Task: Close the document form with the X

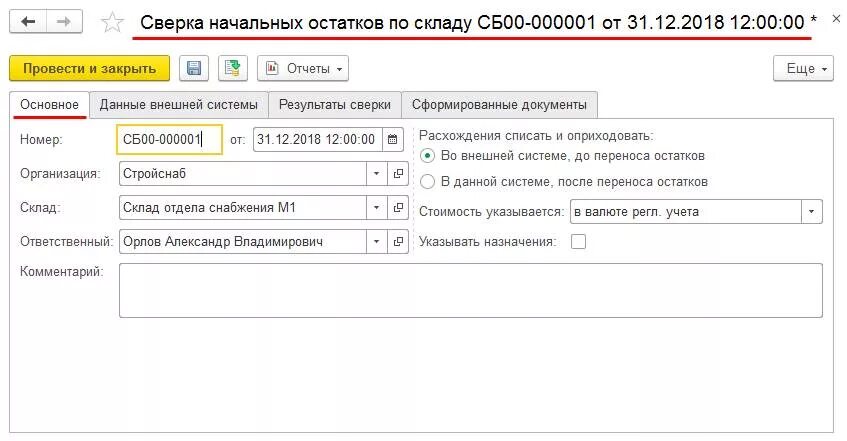Action: pyautogui.click(x=836, y=18)
